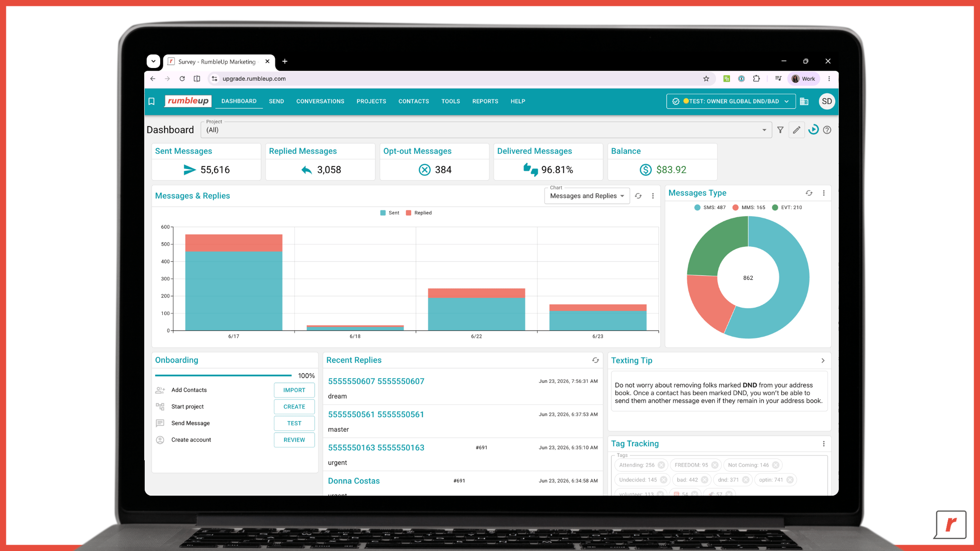Click the teal dashboard refresh icon
This screenshot has width=980, height=551.
(x=813, y=130)
